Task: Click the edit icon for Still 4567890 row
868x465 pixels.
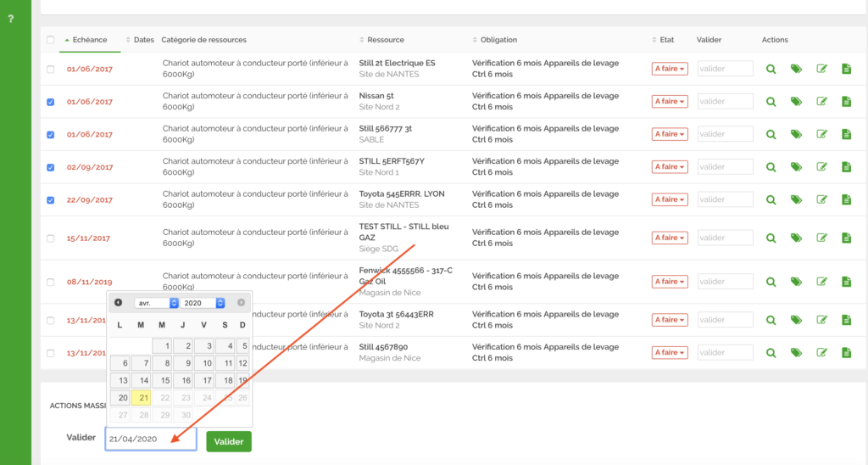Action: pos(821,353)
